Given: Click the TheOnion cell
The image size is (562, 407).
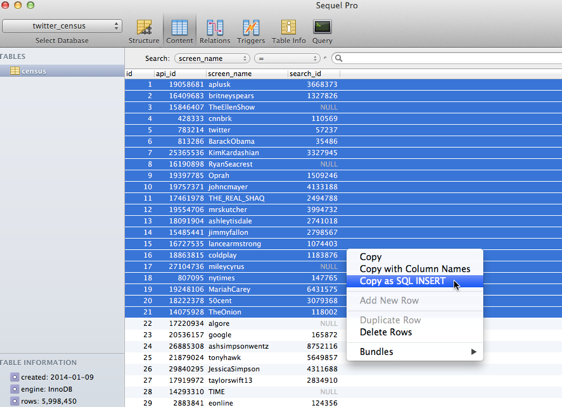Looking at the screenshot, I should 225,312.
